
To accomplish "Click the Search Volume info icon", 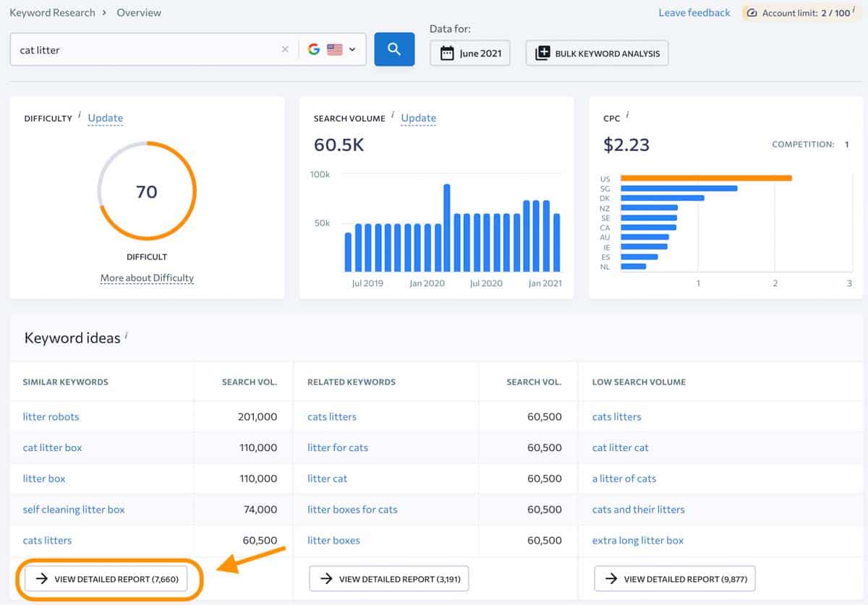I will [393, 115].
